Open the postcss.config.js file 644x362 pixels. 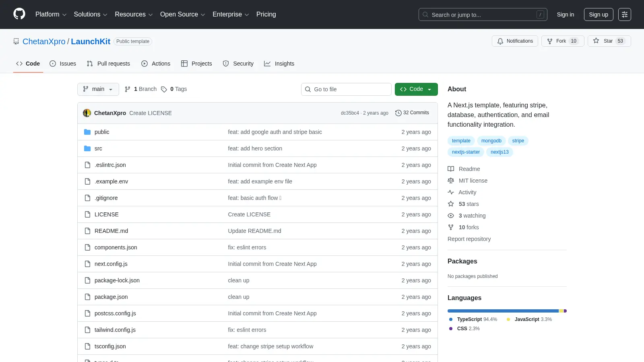click(115, 313)
